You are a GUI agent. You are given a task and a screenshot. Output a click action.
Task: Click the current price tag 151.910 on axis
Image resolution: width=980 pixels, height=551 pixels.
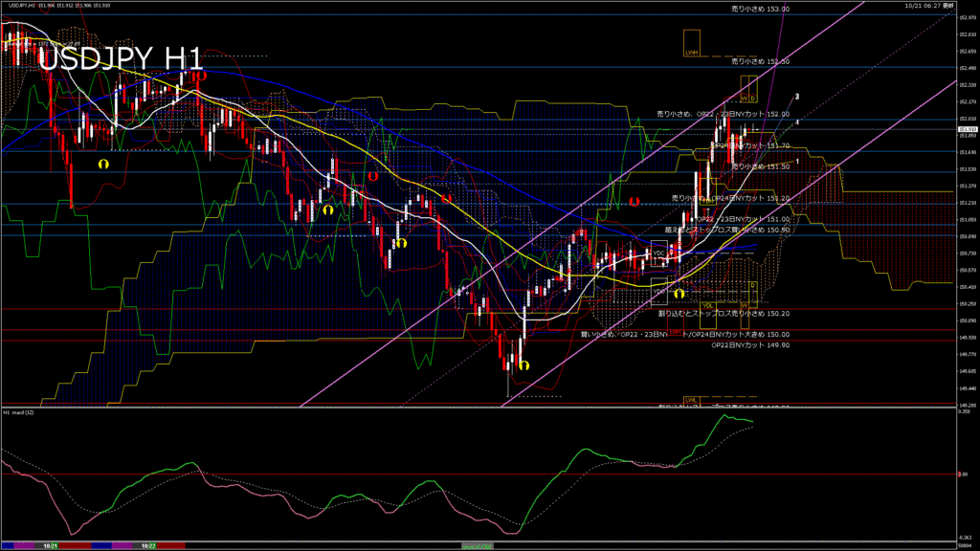point(966,129)
